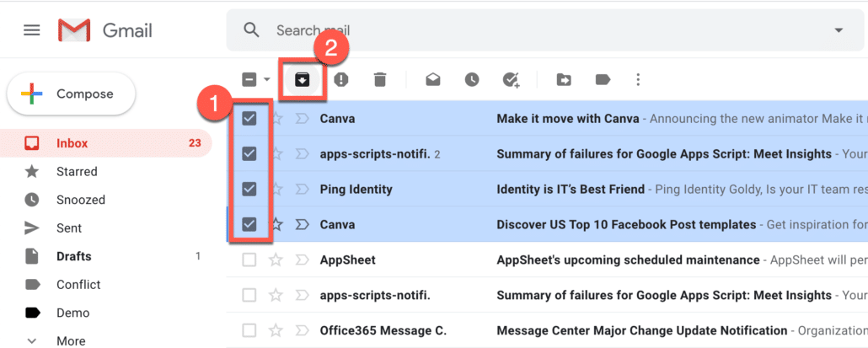Uncheck the Ping Identity email

249,190
